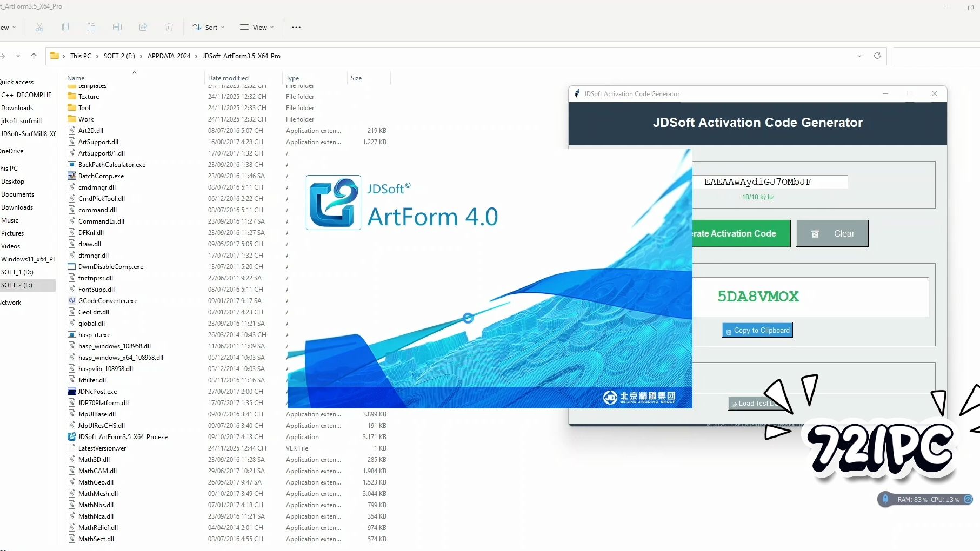Image resolution: width=980 pixels, height=551 pixels.
Task: Open SOFT_2 (E:) drive in sidebar
Action: [17, 285]
